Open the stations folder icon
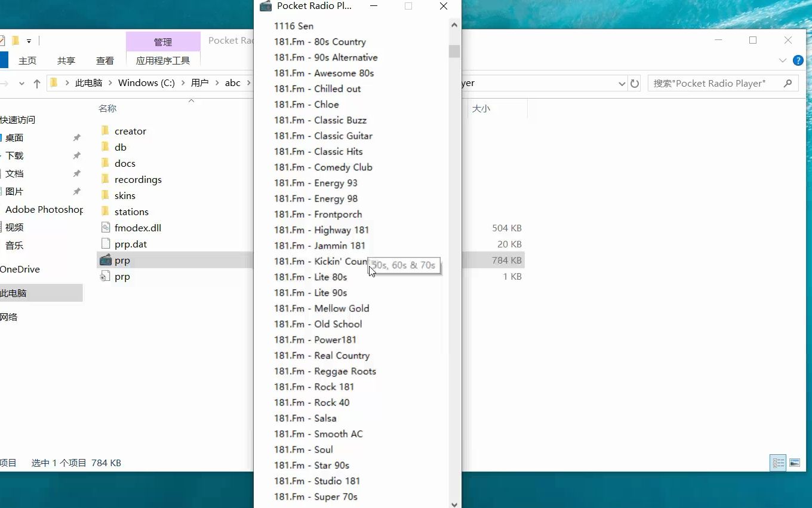This screenshot has width=812, height=508. [x=105, y=212]
